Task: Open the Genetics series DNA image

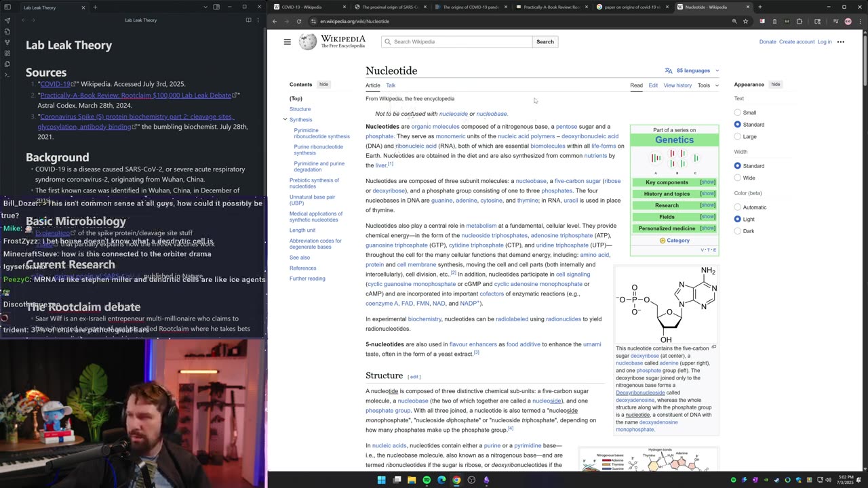Action: click(x=674, y=161)
